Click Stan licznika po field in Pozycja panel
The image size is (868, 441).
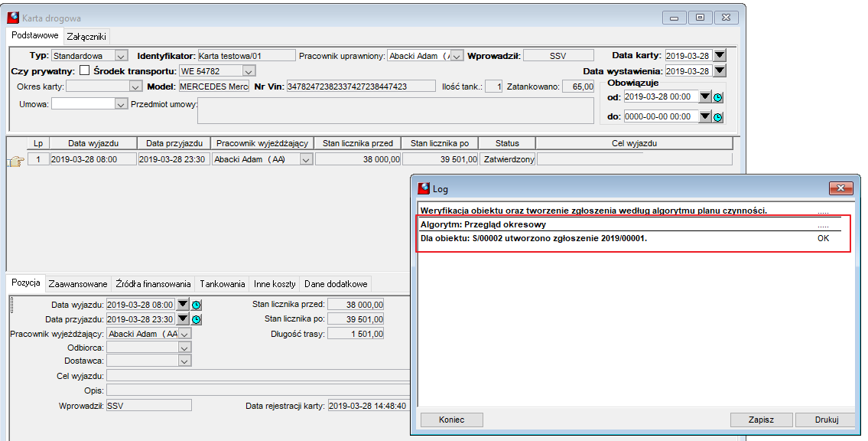(x=356, y=319)
